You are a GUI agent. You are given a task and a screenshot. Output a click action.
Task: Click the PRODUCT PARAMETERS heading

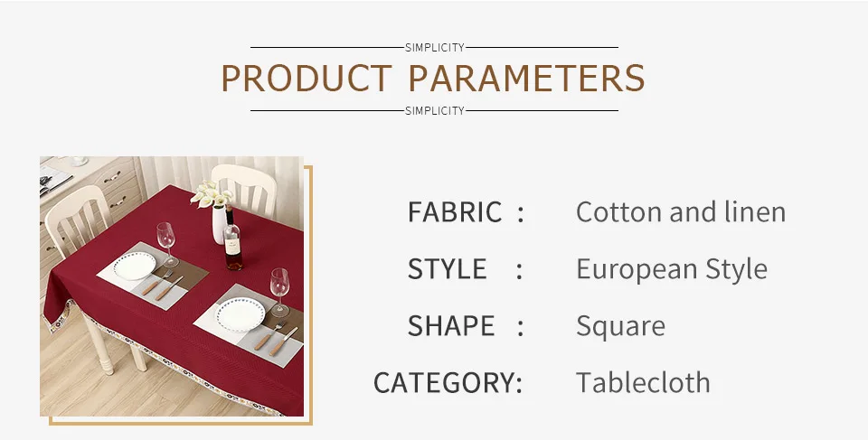(433, 78)
